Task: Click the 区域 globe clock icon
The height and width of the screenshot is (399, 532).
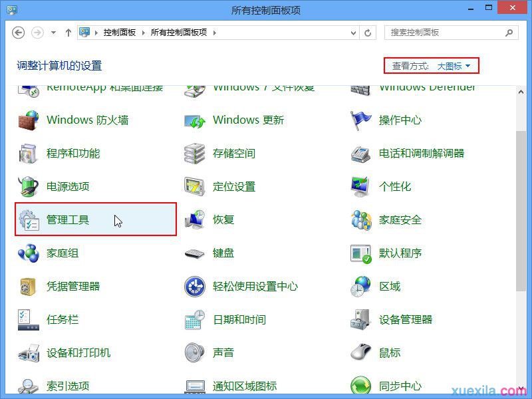Action: pos(360,287)
